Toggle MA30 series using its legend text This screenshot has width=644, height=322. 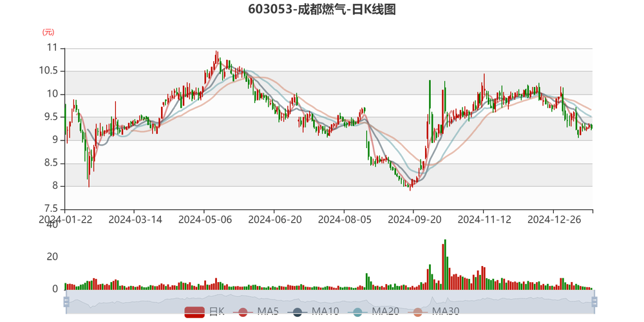tap(446, 312)
